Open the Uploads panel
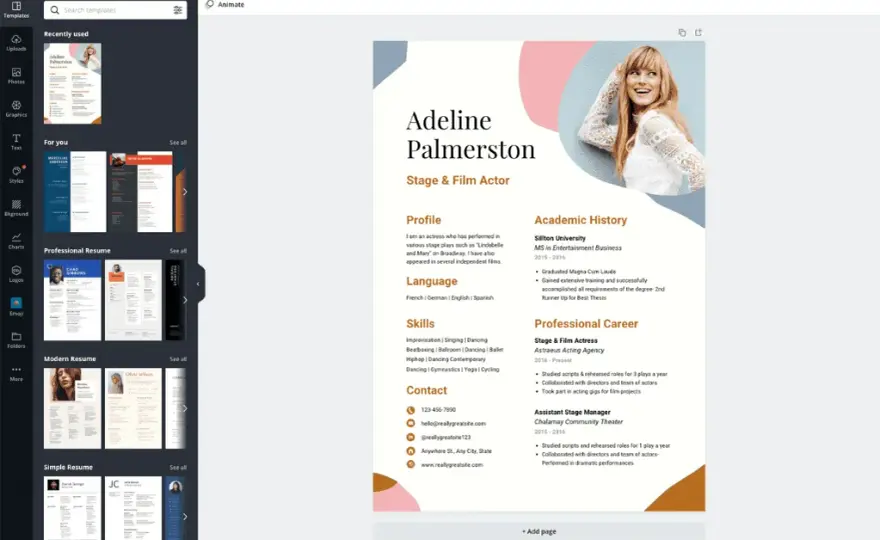This screenshot has width=880, height=540. [16, 43]
